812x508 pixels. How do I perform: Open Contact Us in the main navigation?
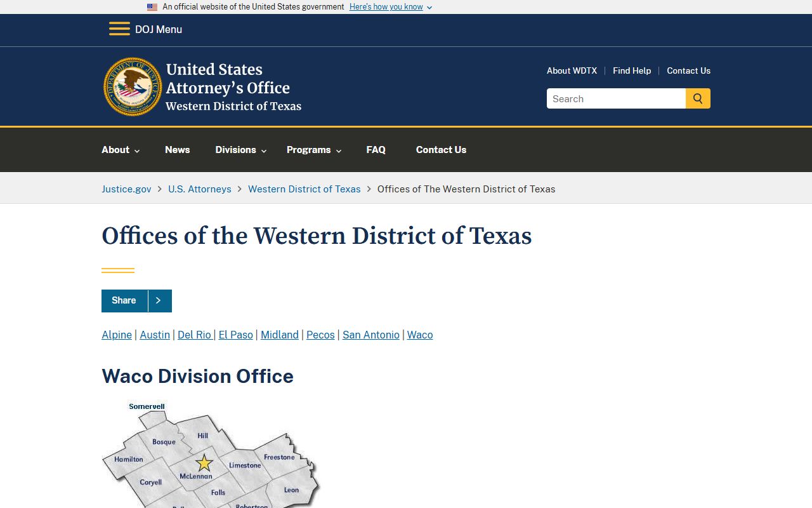pyautogui.click(x=441, y=150)
